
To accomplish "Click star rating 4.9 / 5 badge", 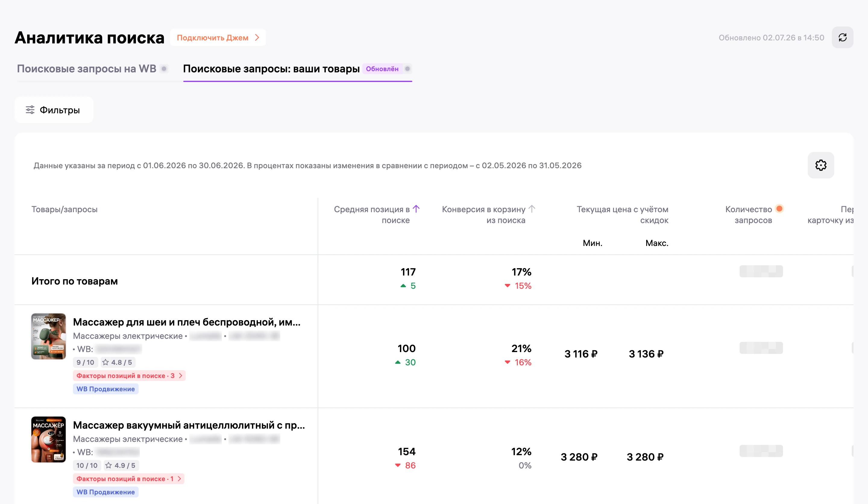I will [x=121, y=465].
